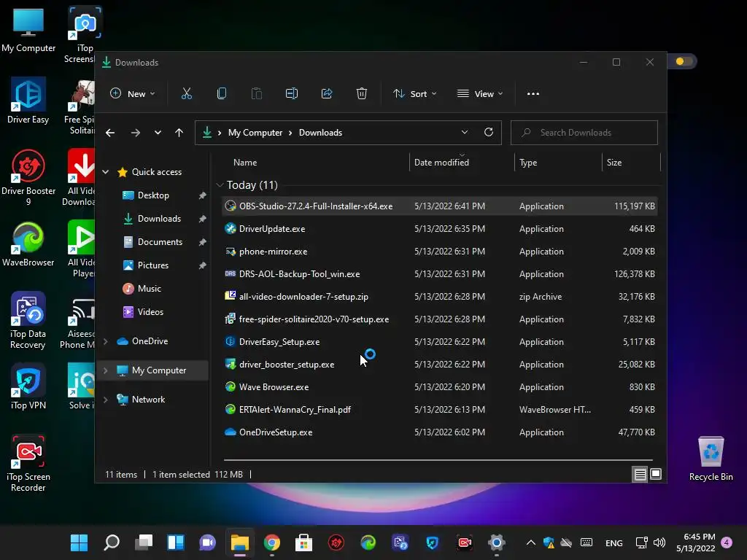Select Downloads in navigation pane

(159, 219)
